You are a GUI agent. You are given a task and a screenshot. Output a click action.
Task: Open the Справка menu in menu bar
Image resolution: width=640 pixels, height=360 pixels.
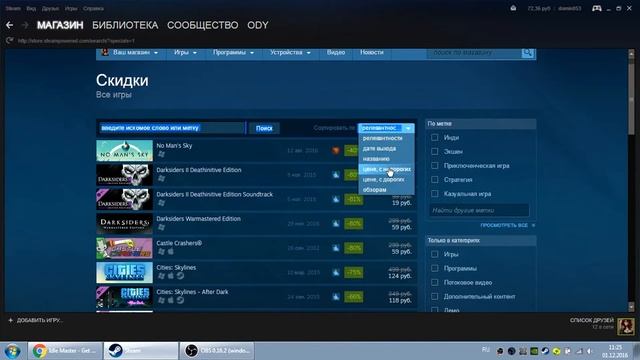point(93,8)
